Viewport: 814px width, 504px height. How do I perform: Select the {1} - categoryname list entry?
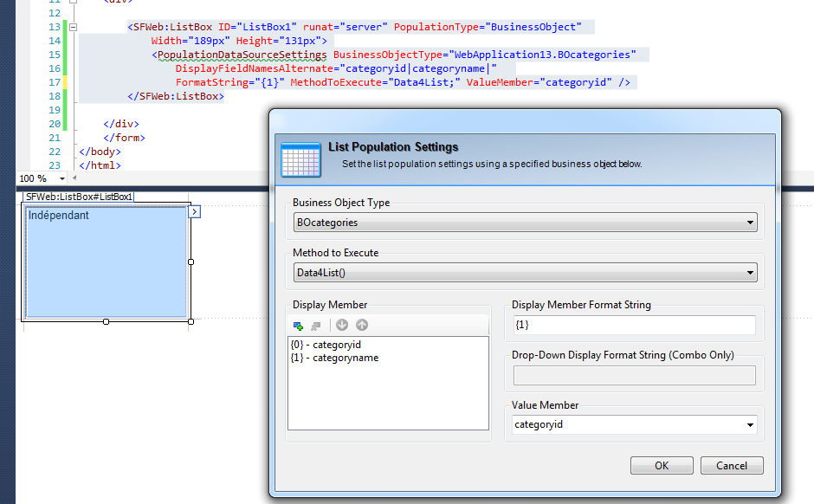[x=334, y=358]
